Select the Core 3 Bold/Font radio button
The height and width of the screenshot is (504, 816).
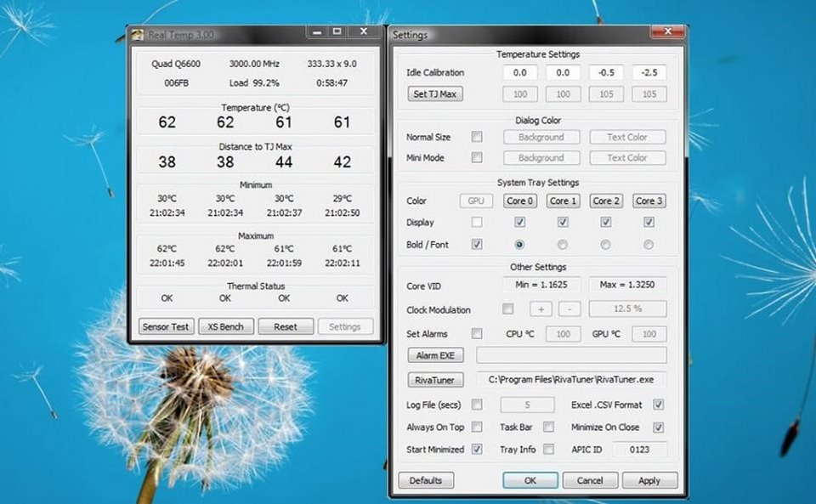point(649,245)
